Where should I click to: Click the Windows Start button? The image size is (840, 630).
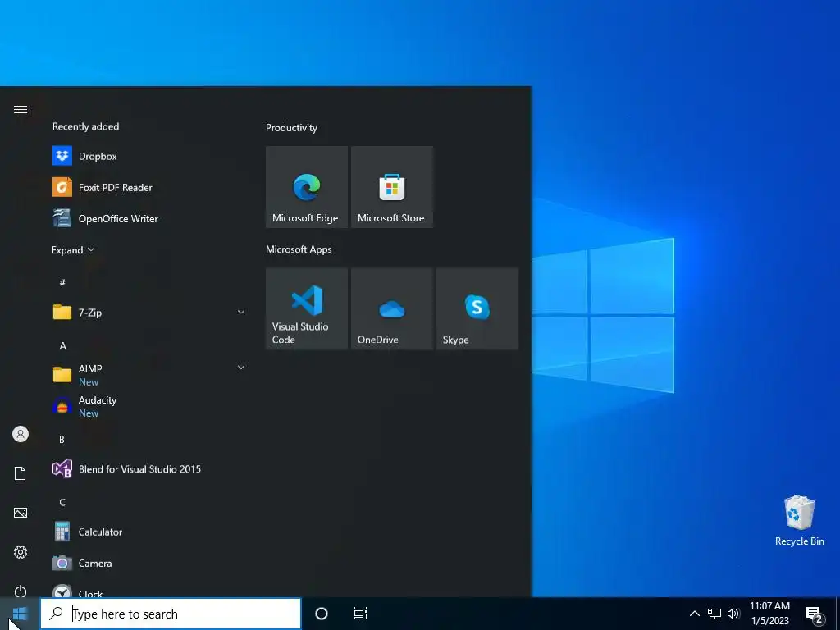pos(20,614)
